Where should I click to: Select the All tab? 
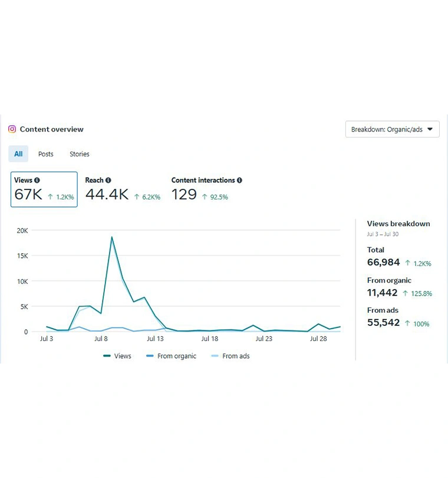[18, 154]
